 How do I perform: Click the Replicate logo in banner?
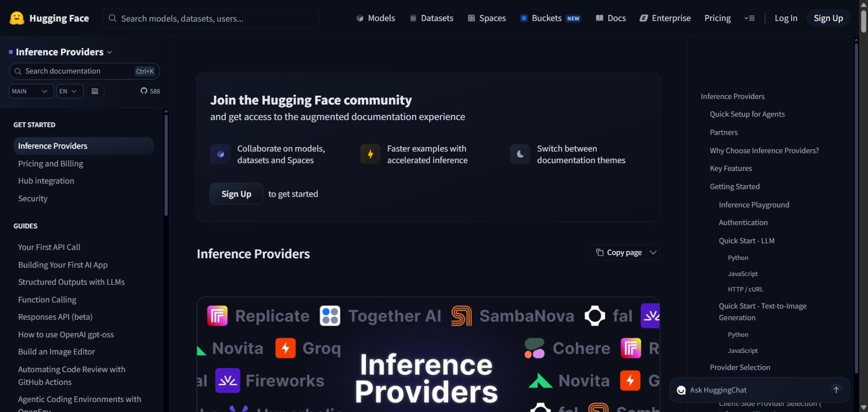point(218,316)
